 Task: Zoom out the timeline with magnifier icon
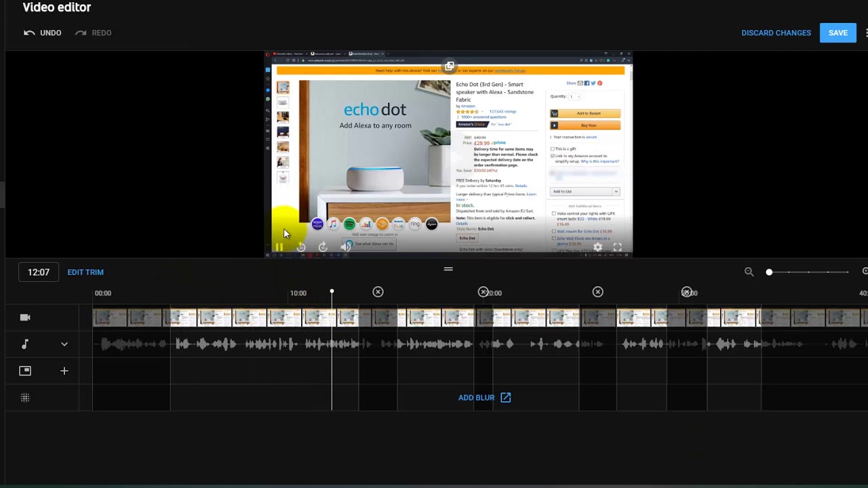[749, 272]
